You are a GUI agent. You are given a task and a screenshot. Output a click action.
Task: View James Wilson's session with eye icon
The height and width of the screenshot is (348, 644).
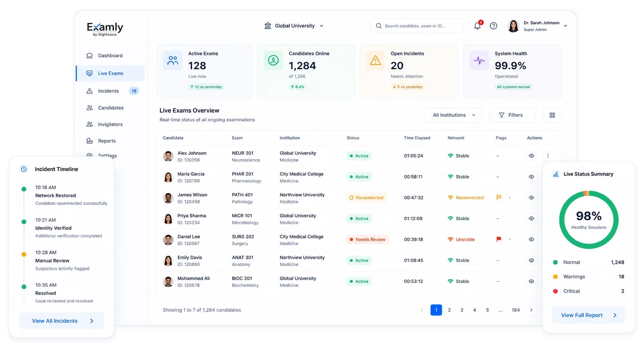click(x=532, y=198)
